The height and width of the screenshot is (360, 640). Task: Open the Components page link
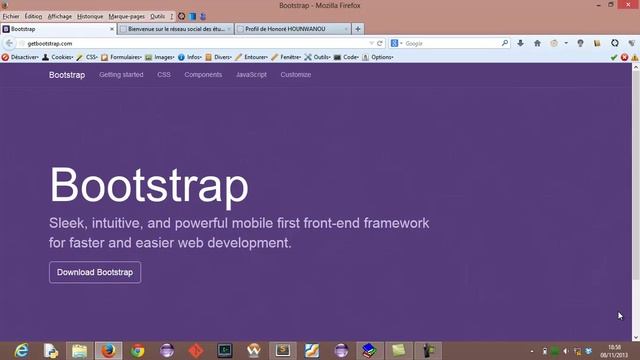[x=203, y=75]
